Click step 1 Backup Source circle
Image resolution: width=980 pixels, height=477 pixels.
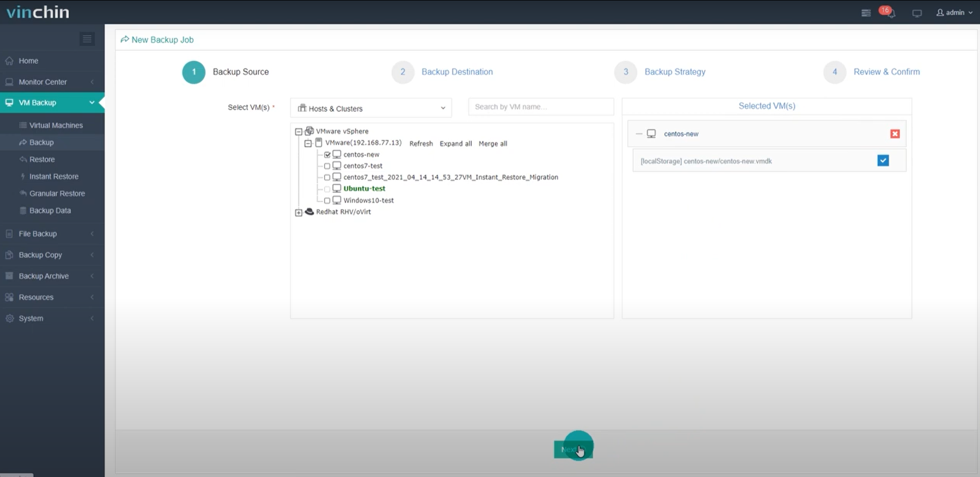(194, 72)
